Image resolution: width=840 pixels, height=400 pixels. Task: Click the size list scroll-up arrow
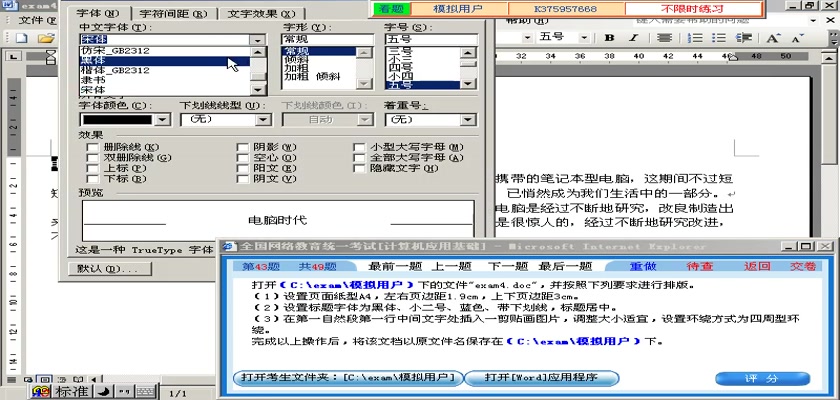pyautogui.click(x=468, y=52)
